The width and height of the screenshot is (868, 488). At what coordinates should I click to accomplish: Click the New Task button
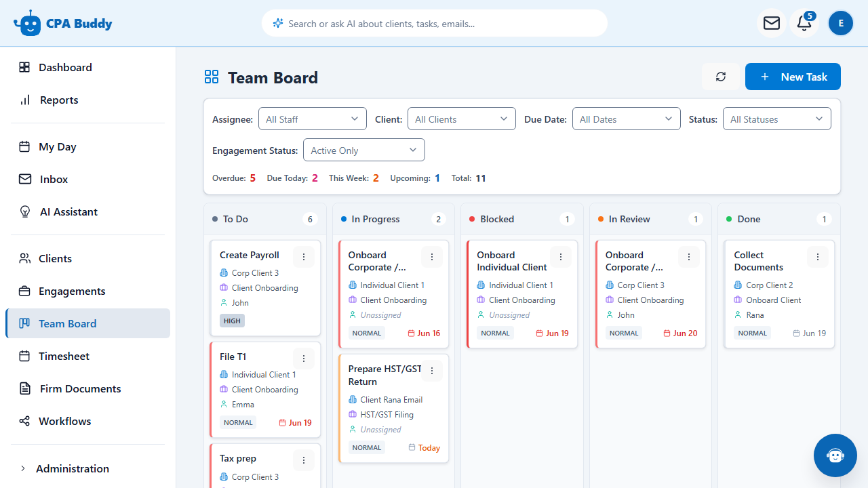coord(793,77)
